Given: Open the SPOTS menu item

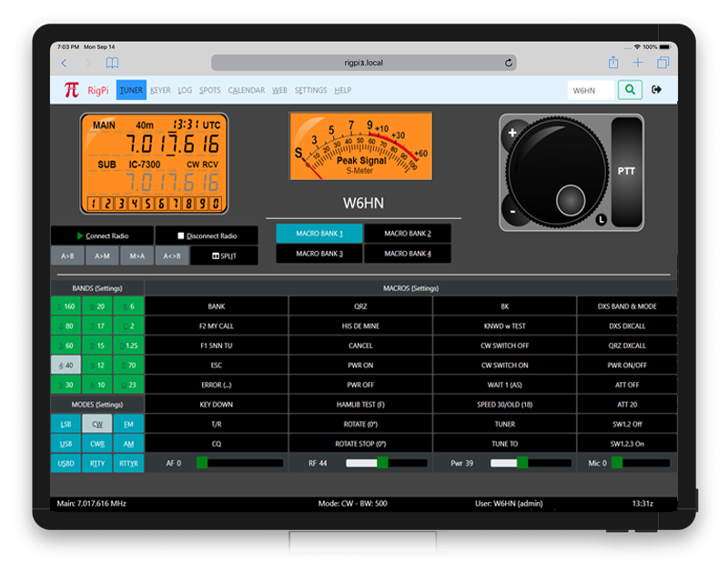Looking at the screenshot, I should 210,90.
